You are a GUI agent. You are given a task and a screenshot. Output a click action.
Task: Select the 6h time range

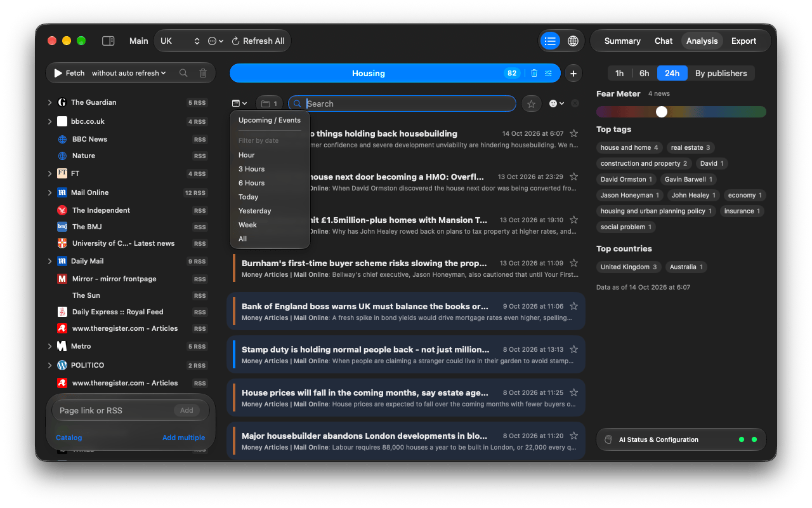point(645,73)
